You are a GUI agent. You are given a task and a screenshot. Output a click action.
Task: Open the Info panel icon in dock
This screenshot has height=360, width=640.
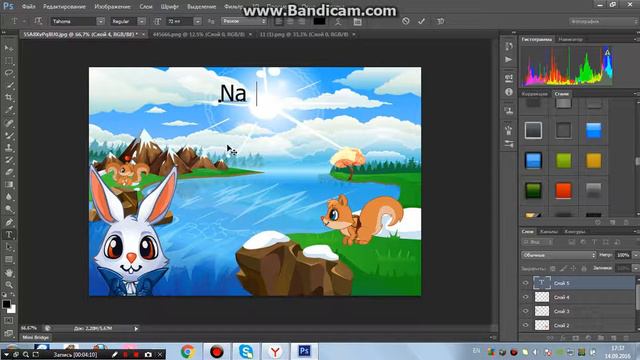tap(509, 92)
